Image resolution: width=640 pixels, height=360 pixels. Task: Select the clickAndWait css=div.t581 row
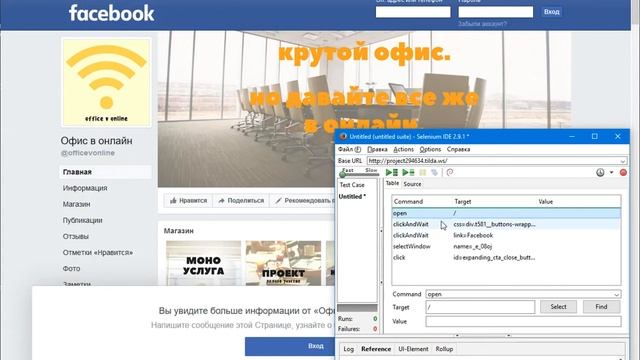(x=506, y=224)
